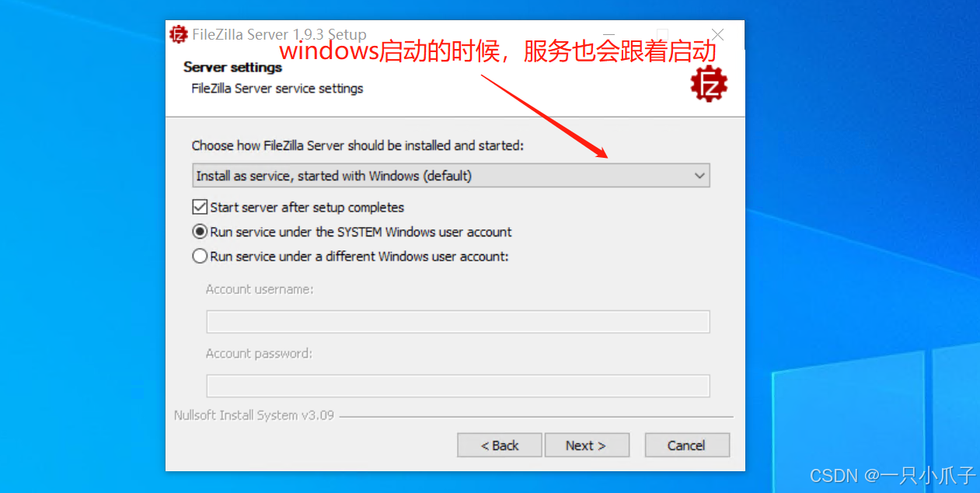Click the Server settings heading
This screenshot has width=980, height=493.
point(232,67)
